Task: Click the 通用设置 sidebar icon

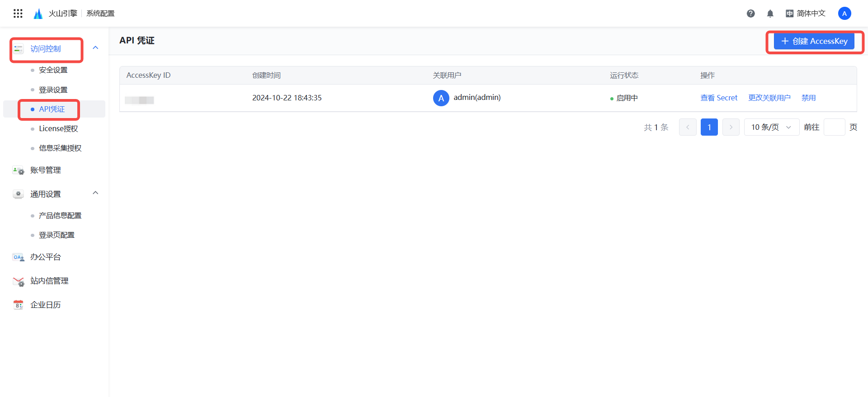Action: pyautogui.click(x=18, y=194)
